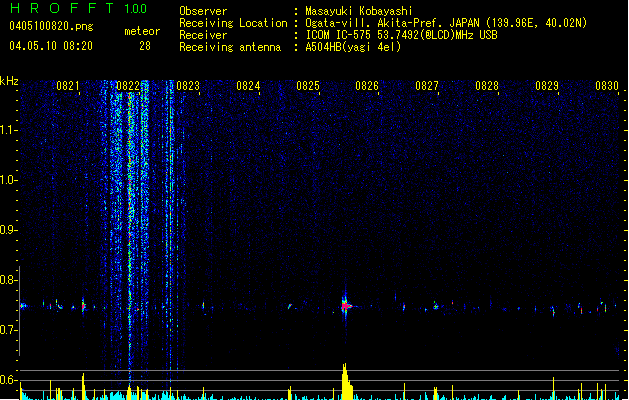This screenshot has height=400, width=629.
Task: Select the filename 0405100820.png
Action: [x=51, y=26]
